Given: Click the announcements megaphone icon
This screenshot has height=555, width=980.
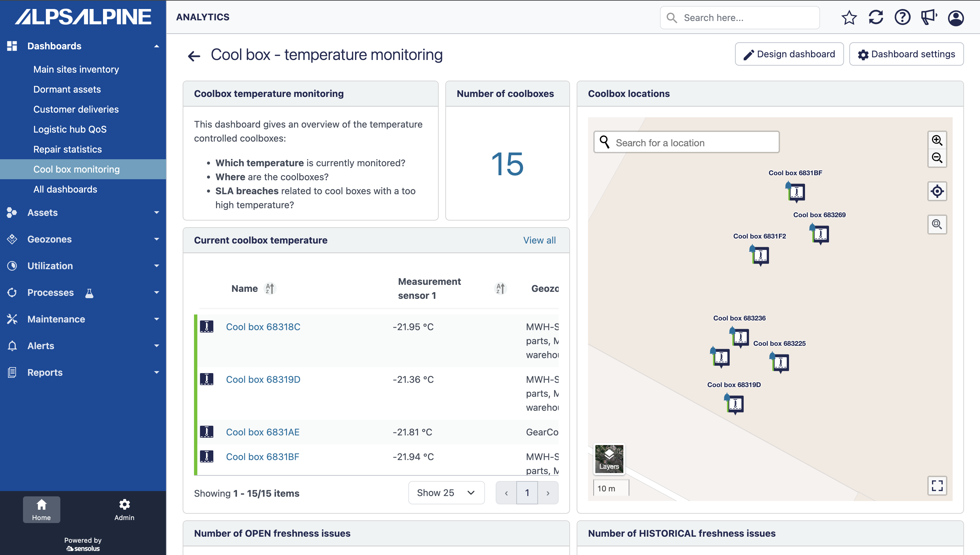Looking at the screenshot, I should [x=929, y=18].
